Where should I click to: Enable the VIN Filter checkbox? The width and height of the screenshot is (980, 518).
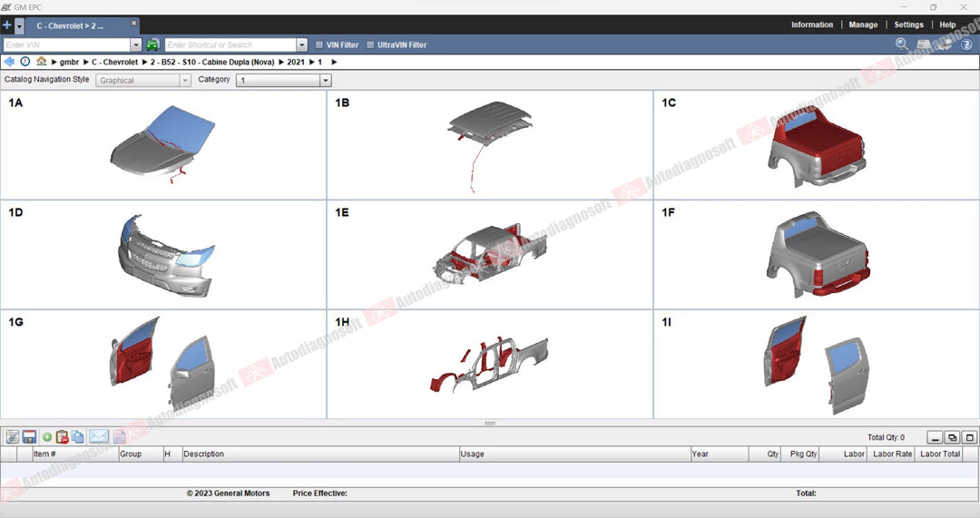pos(319,45)
